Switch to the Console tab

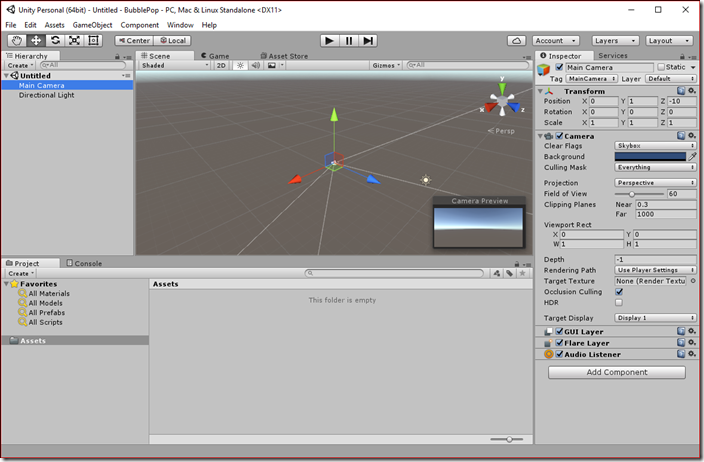[84, 263]
